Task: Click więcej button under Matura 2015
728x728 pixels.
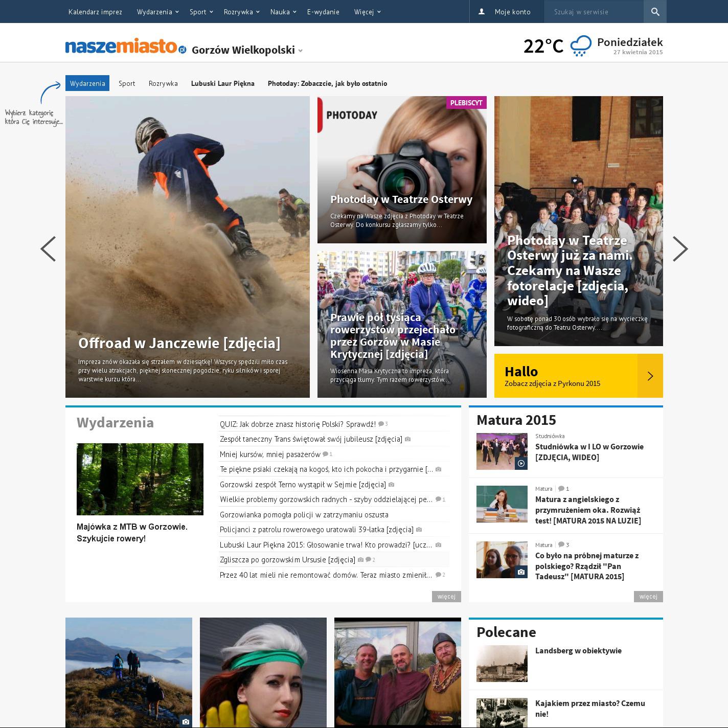Action: point(648,597)
